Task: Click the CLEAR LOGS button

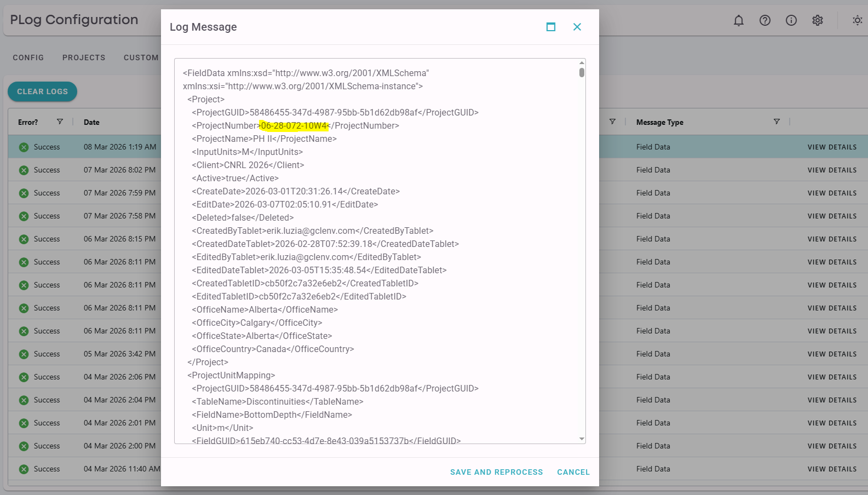Action: coord(42,91)
